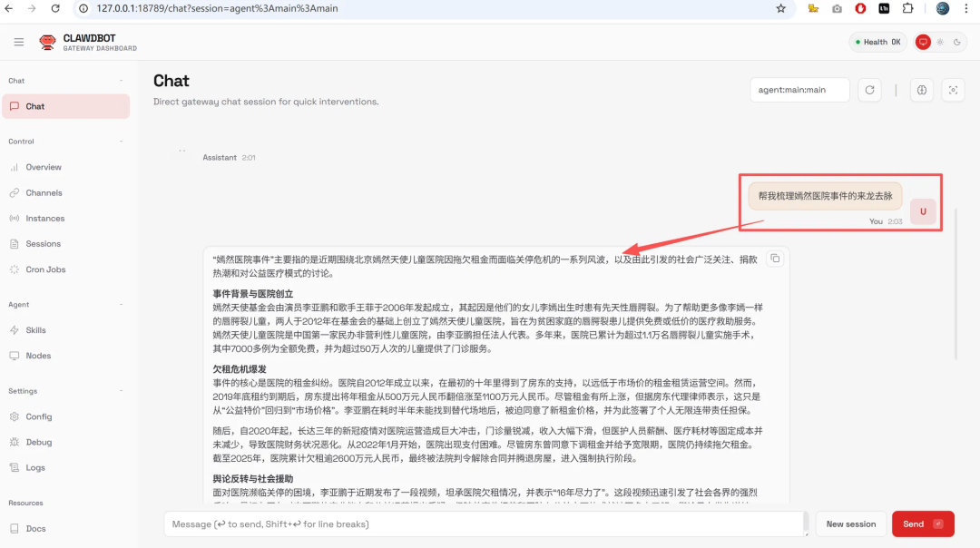
Task: Switch to light theme with sun icon
Action: (x=940, y=42)
